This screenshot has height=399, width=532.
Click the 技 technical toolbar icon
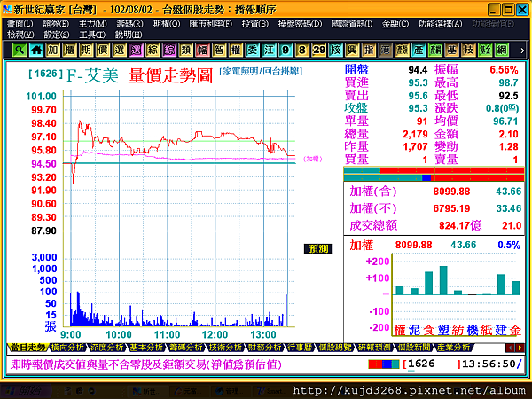pyautogui.click(x=468, y=51)
